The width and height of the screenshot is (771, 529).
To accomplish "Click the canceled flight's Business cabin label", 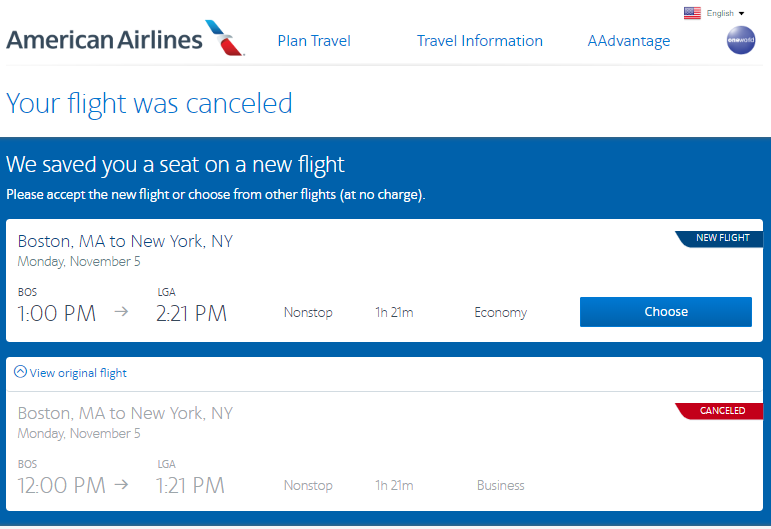I will pos(500,485).
